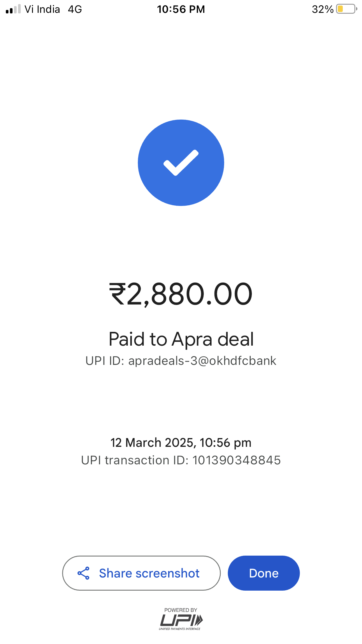
Task: Tap the rupee symbol in the amount
Action: pyautogui.click(x=117, y=294)
